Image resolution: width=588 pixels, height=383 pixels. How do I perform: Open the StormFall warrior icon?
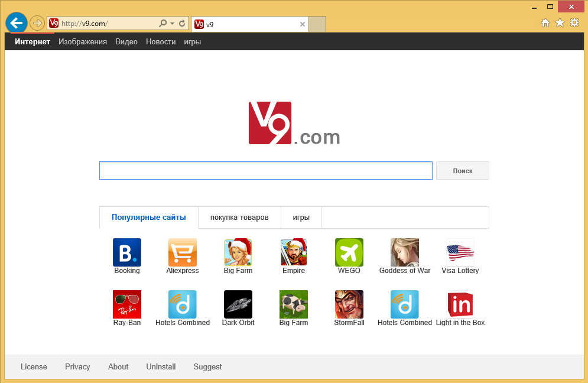tap(349, 304)
